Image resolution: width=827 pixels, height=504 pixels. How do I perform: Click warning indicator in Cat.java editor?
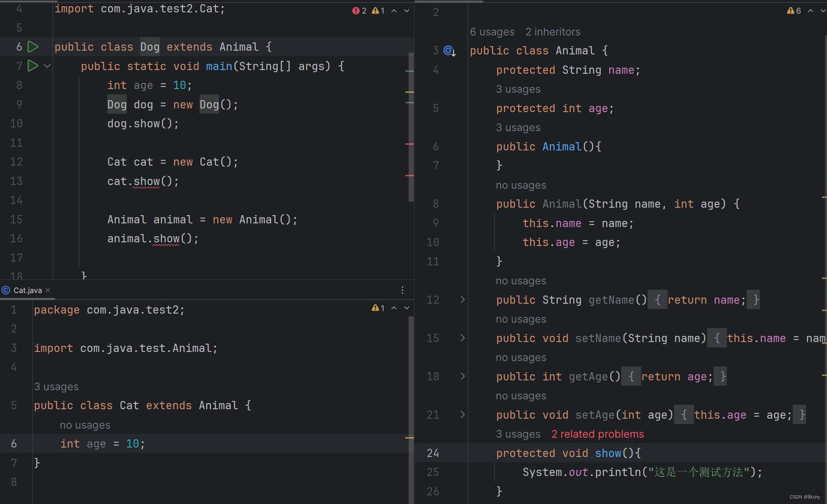pos(378,308)
